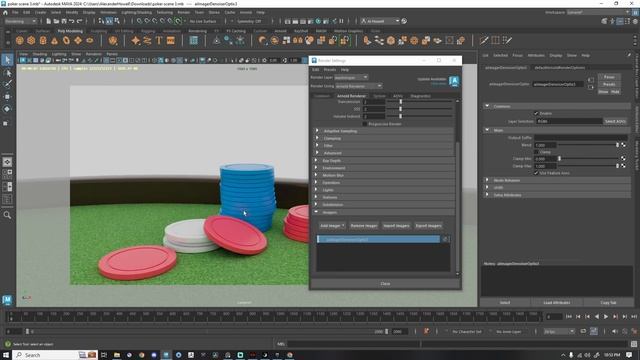Create a polygon torus from the shelf
The width and height of the screenshot is (640, 360).
point(66,40)
